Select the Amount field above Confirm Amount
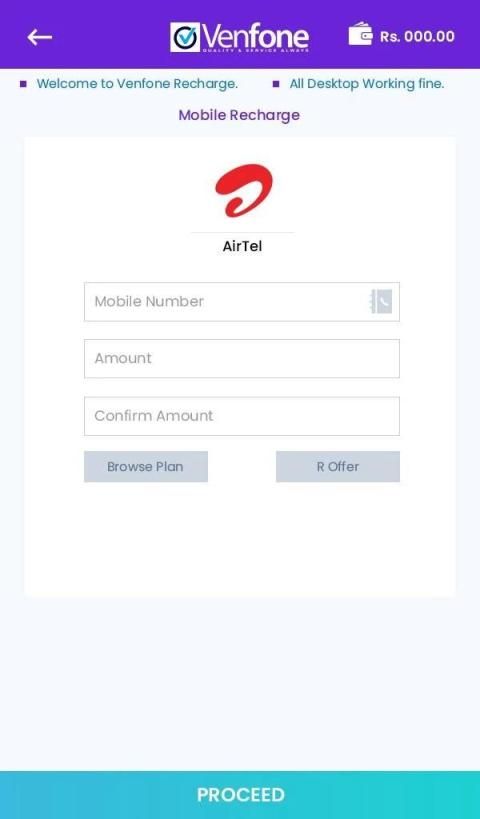 242,358
